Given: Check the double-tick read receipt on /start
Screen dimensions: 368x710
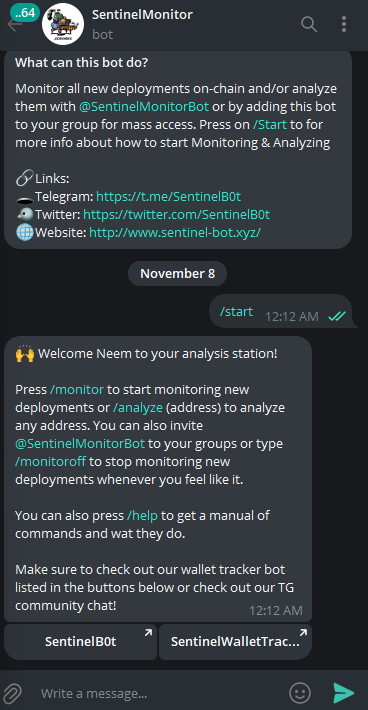Looking at the screenshot, I should pyautogui.click(x=337, y=317).
